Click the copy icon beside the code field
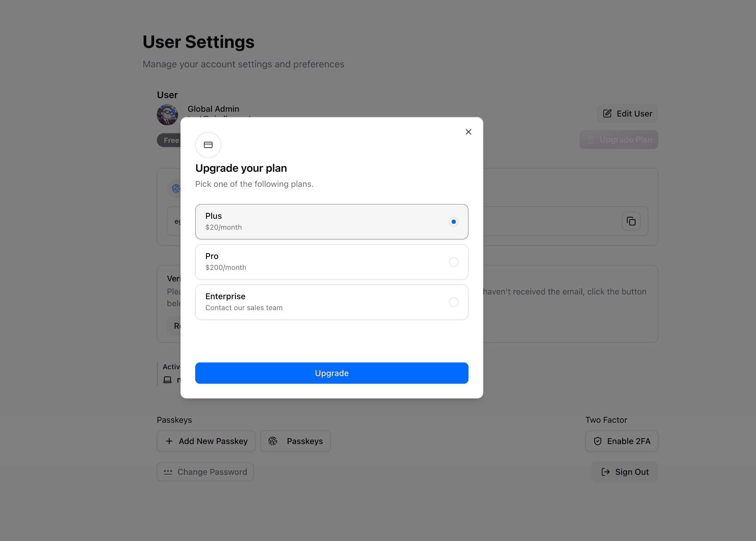756x541 pixels. (631, 221)
